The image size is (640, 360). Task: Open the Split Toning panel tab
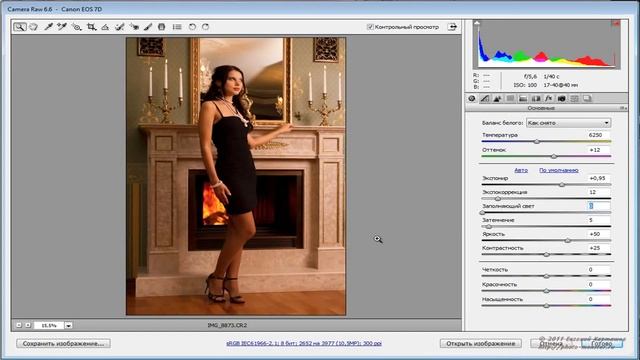523,98
